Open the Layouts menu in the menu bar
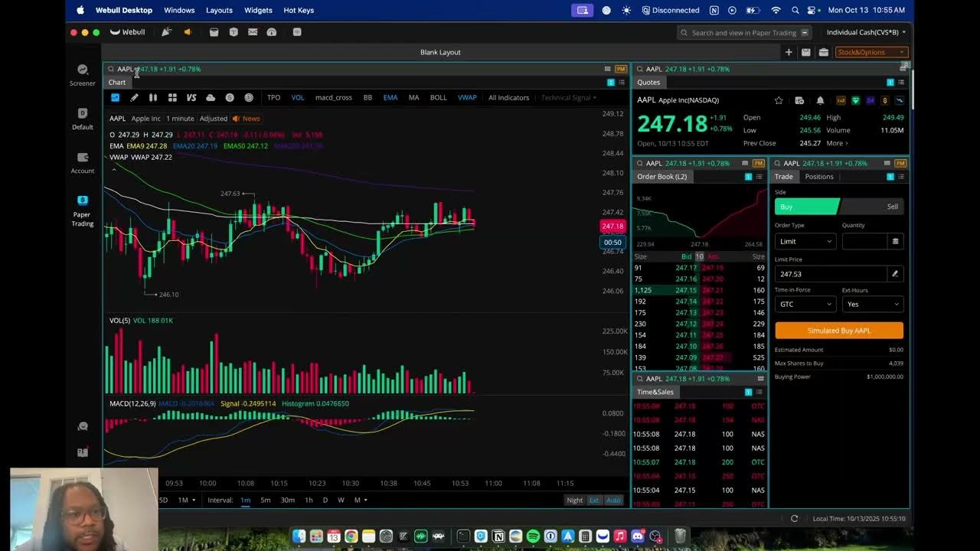The image size is (980, 551). [219, 10]
